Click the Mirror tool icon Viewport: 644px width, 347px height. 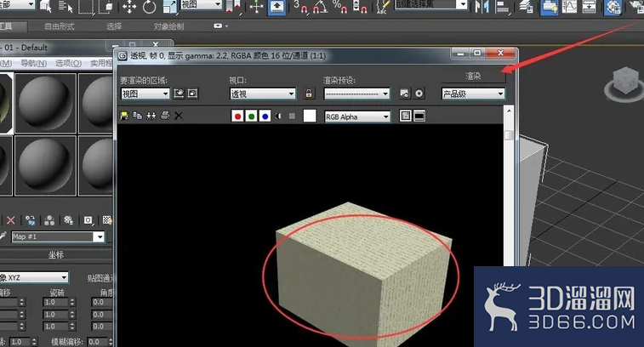[x=482, y=7]
